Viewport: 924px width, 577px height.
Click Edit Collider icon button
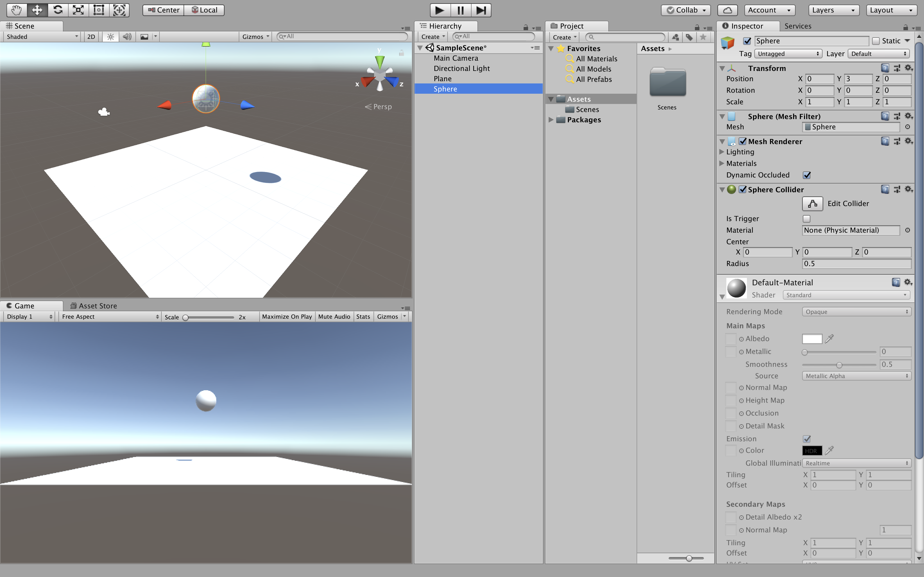click(x=812, y=203)
